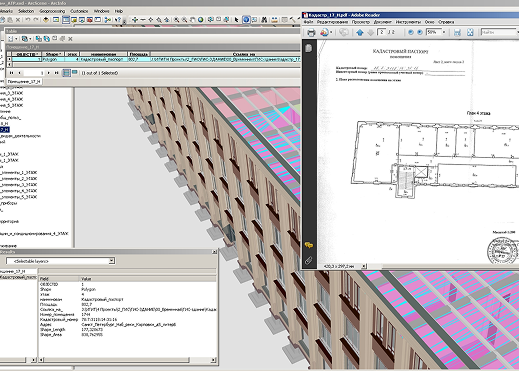Click scrolling mode icon in Adobe Reader toolbar

[457, 32]
